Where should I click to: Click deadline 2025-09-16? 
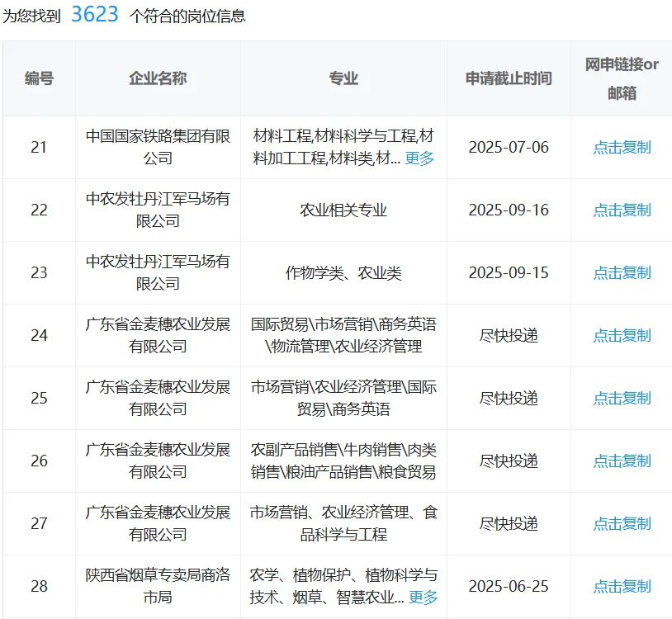(x=509, y=210)
